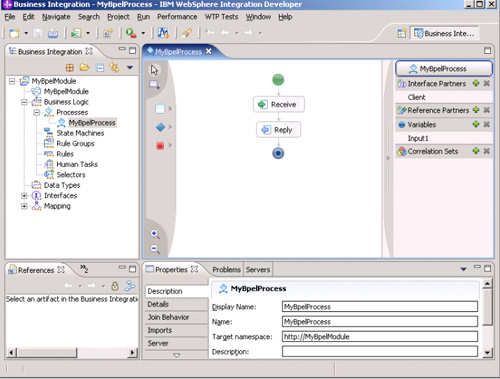
Task: Click the Run external tools icon
Action: 131,33
